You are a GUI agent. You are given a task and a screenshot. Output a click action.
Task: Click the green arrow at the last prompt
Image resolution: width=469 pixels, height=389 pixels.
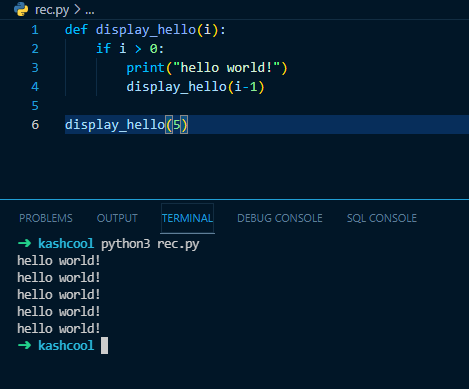tap(24, 345)
